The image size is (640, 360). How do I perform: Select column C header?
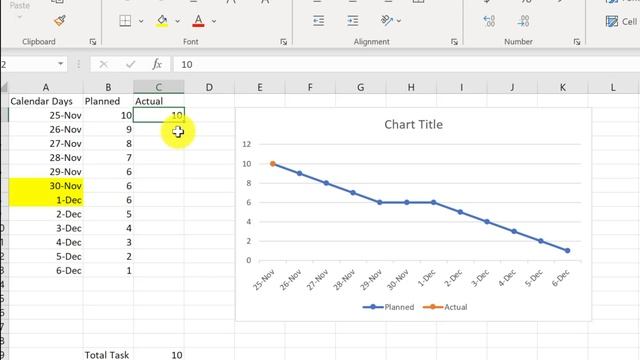pyautogui.click(x=159, y=87)
